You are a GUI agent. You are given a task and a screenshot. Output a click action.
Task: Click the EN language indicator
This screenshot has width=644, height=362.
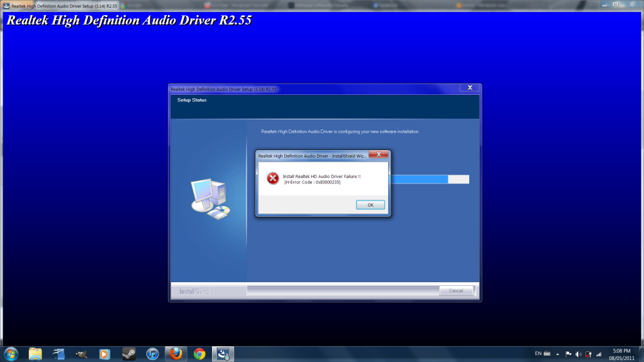[x=538, y=353]
